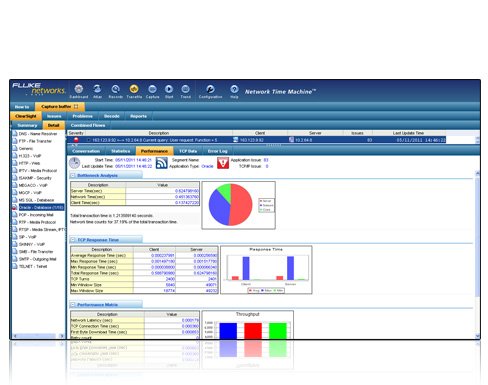This screenshot has width=488, height=385.
Task: Click the Oracle application type link
Action: pos(207,166)
